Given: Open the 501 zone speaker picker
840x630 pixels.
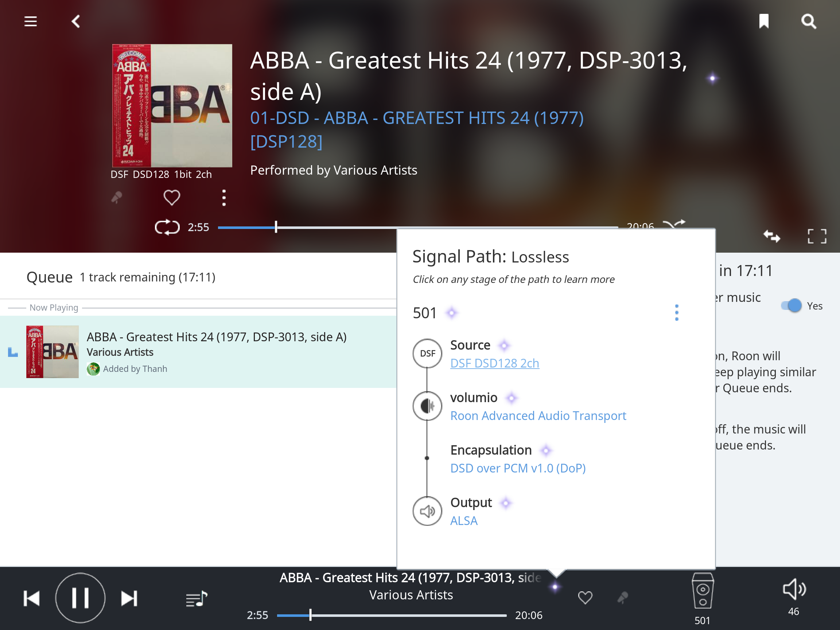Looking at the screenshot, I should click(x=703, y=599).
